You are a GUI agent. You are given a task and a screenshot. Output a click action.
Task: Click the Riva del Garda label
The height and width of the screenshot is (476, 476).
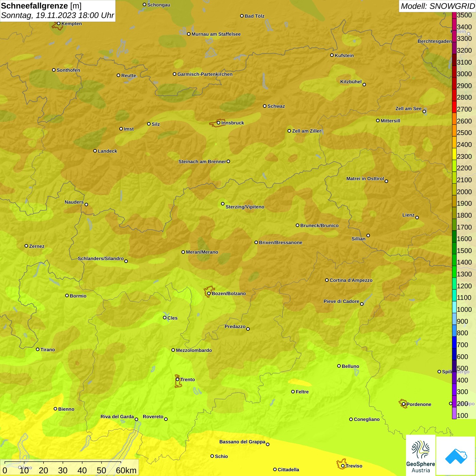pyautogui.click(x=117, y=417)
